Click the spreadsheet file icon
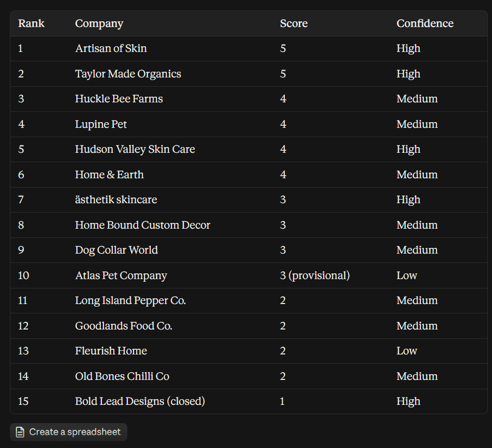492x448 pixels. pyautogui.click(x=20, y=432)
